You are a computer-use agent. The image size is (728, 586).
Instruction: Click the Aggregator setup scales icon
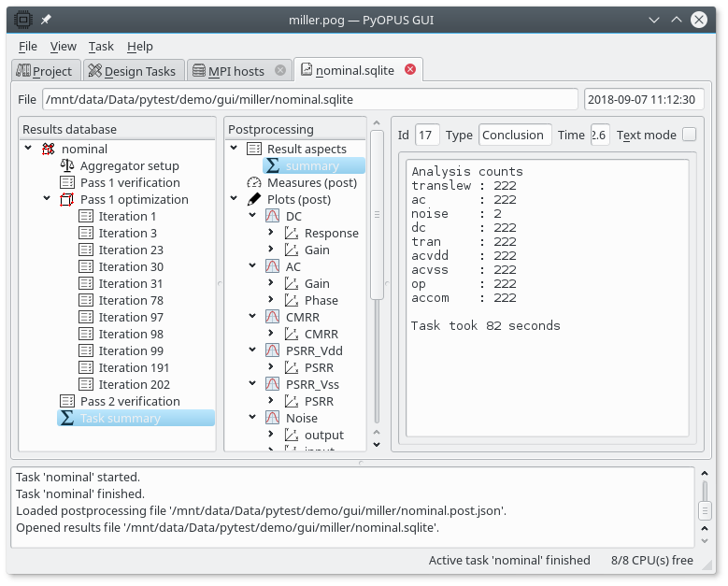coord(66,165)
